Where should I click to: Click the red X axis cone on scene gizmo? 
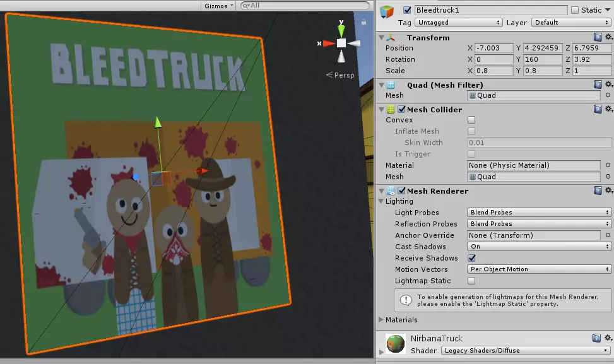[x=329, y=44]
